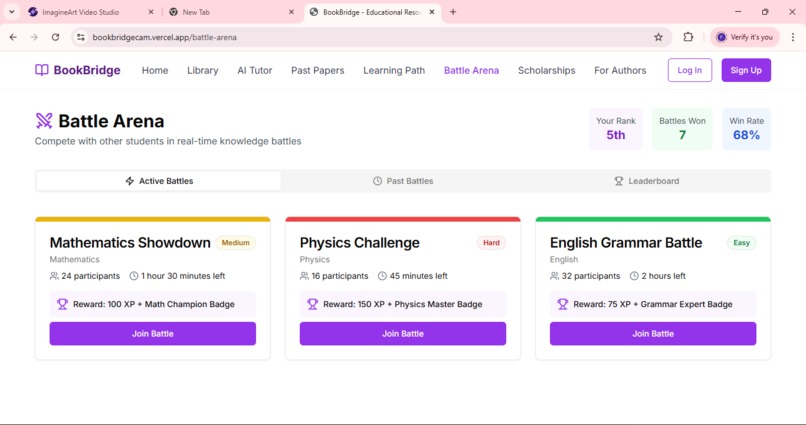Screen dimensions: 806x425
Task: Click the clock icon in Past Battles tab
Action: [x=377, y=181]
